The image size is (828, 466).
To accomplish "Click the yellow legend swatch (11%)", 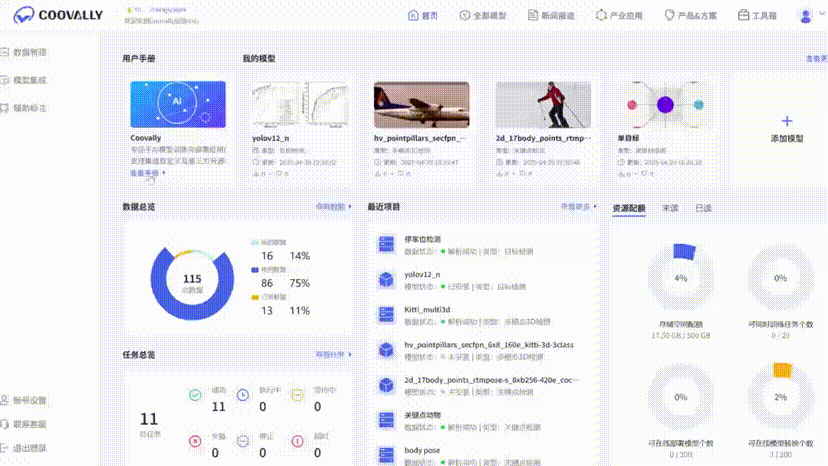I will (255, 297).
